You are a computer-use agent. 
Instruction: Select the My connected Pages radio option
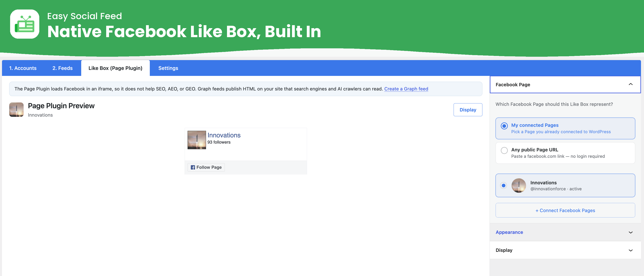(x=504, y=126)
